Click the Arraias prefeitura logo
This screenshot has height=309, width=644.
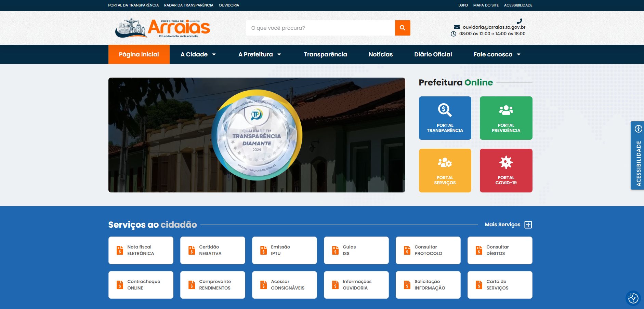click(x=163, y=28)
